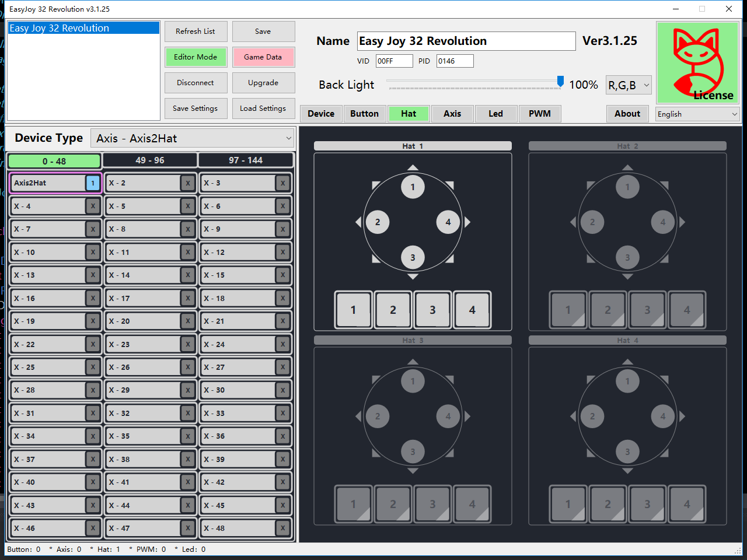The height and width of the screenshot is (560, 747).
Task: Select Hat 3 left direction circle 2
Action: tap(378, 416)
